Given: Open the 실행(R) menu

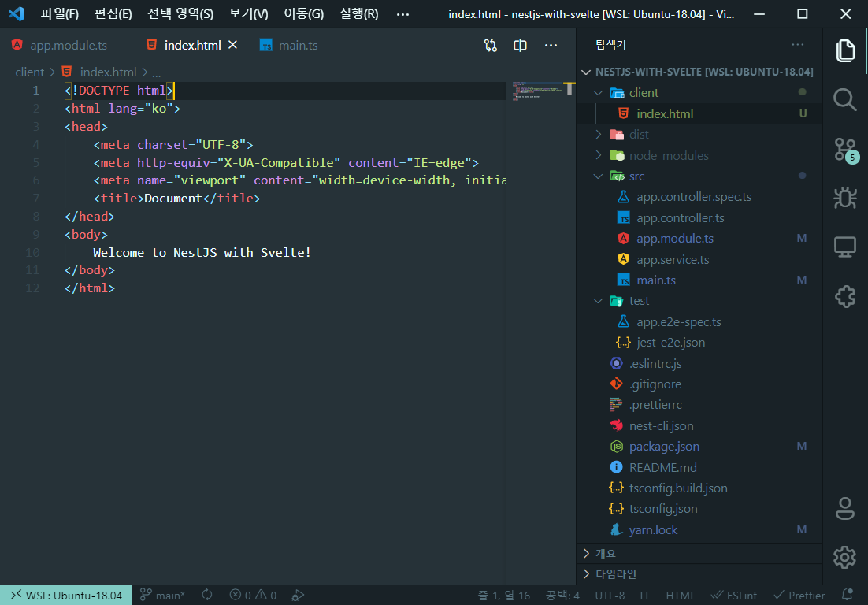Looking at the screenshot, I should (x=358, y=14).
